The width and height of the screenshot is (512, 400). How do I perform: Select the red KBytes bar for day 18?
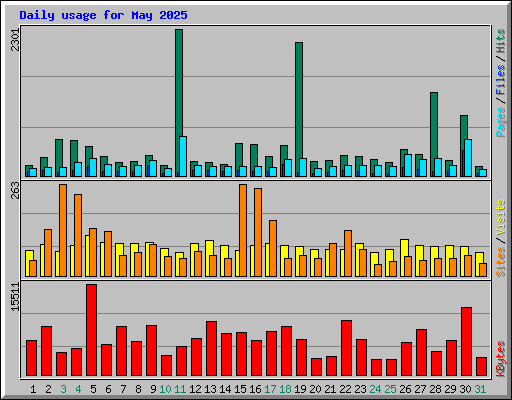coord(286,351)
